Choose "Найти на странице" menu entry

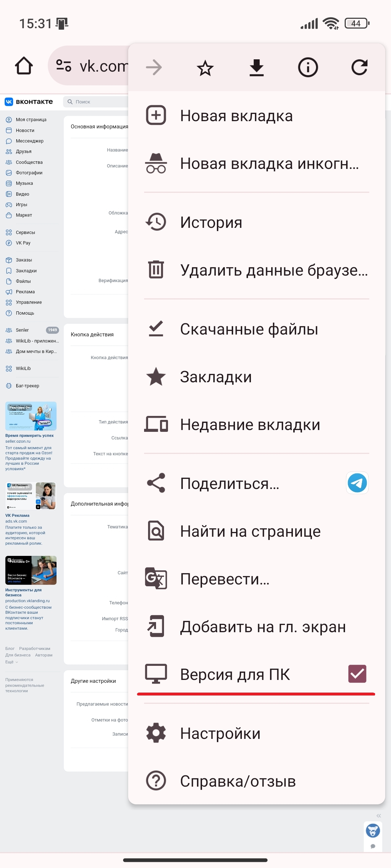point(250,531)
